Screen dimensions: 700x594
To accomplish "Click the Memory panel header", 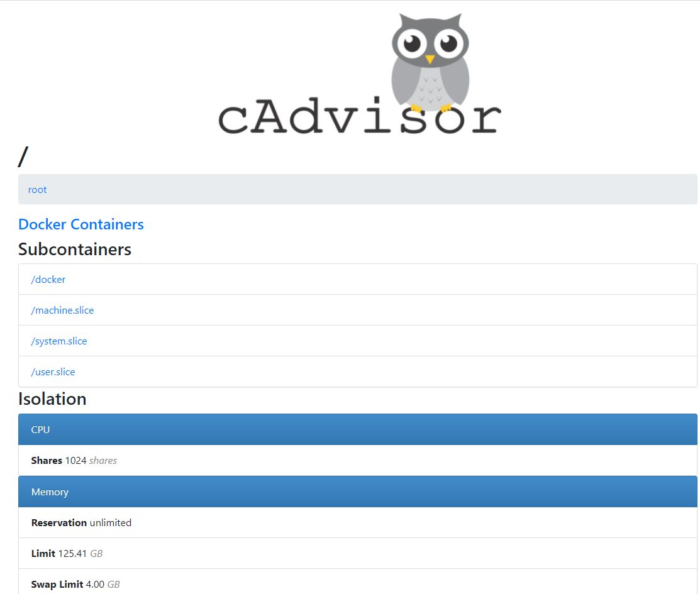I will click(358, 492).
